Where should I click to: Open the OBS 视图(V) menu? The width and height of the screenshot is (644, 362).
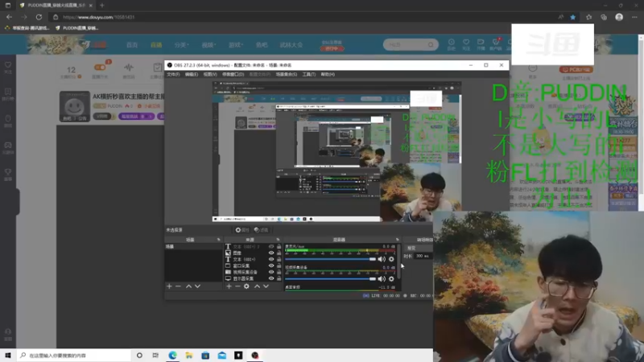[210, 74]
